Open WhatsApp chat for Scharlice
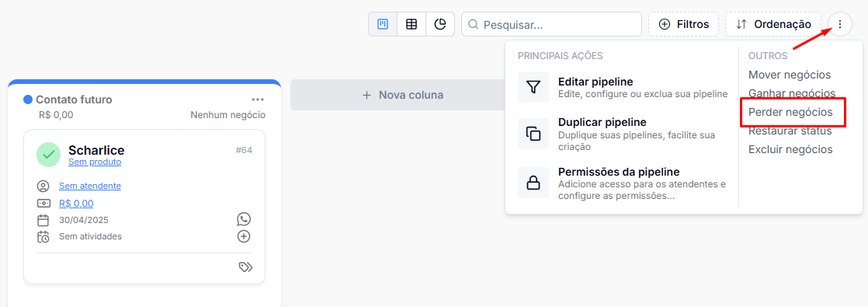The width and height of the screenshot is (868, 307). pyautogui.click(x=244, y=219)
